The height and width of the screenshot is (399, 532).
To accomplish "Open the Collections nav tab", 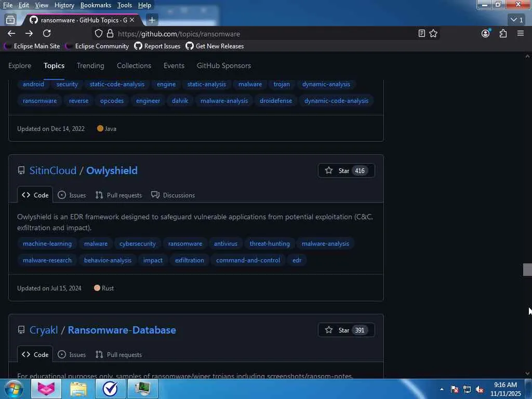I will 134,65.
